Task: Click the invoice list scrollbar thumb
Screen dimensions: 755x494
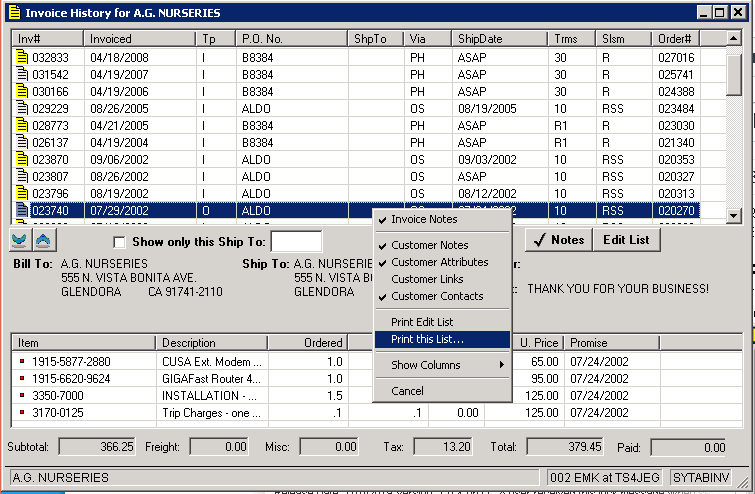Action: pos(733,75)
